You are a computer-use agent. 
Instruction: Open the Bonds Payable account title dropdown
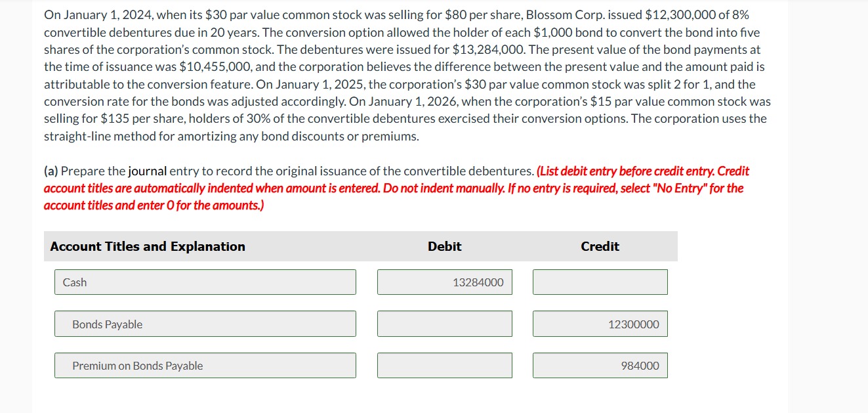pyautogui.click(x=205, y=324)
